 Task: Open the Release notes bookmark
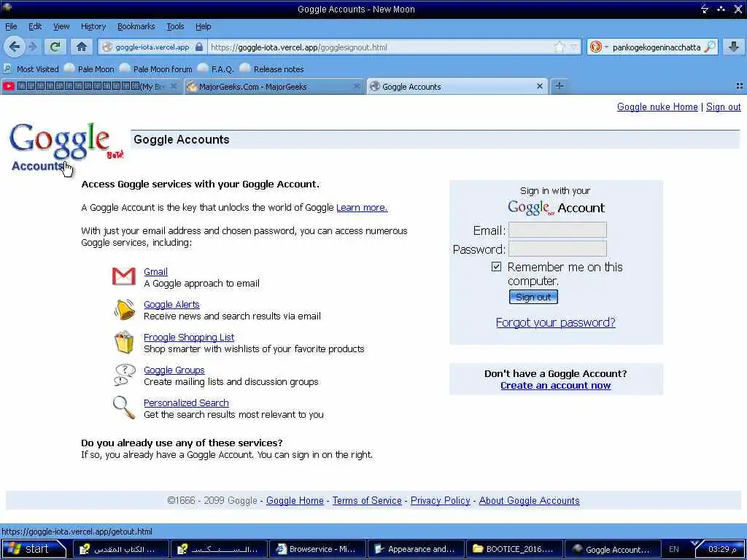272,69
